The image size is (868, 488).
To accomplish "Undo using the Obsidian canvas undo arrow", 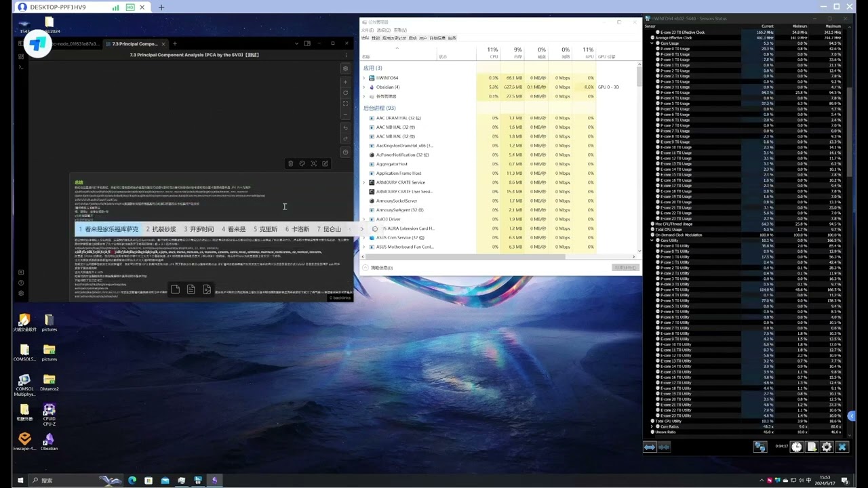I will [x=346, y=128].
